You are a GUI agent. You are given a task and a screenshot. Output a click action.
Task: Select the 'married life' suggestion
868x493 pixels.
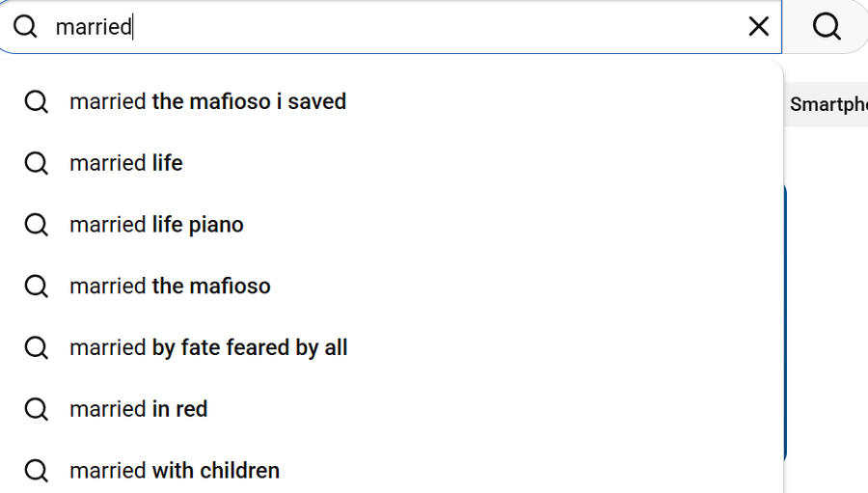(126, 163)
